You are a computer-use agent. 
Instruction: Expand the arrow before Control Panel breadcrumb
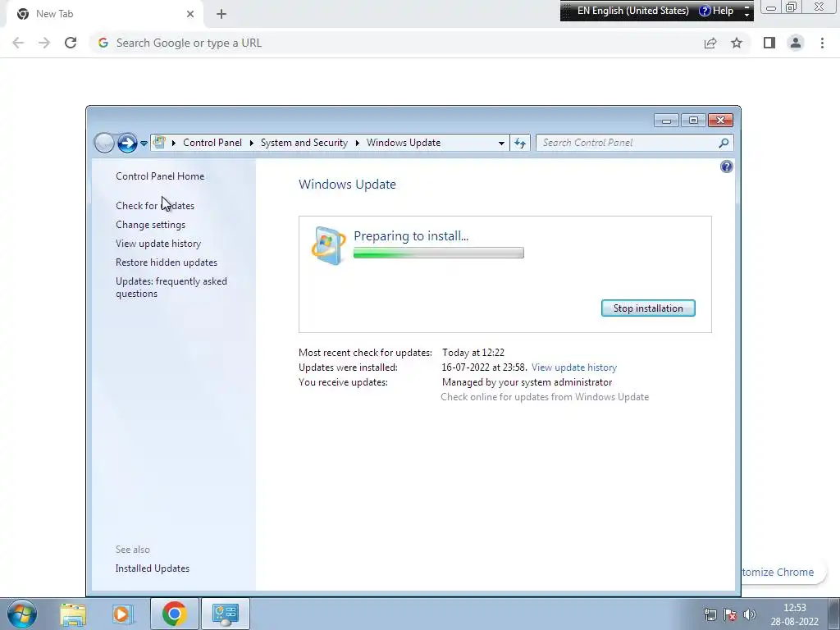pyautogui.click(x=174, y=143)
